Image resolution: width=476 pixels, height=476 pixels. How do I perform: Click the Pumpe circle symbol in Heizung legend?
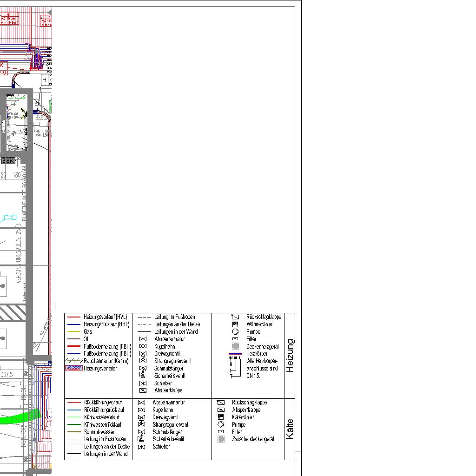[235, 332]
